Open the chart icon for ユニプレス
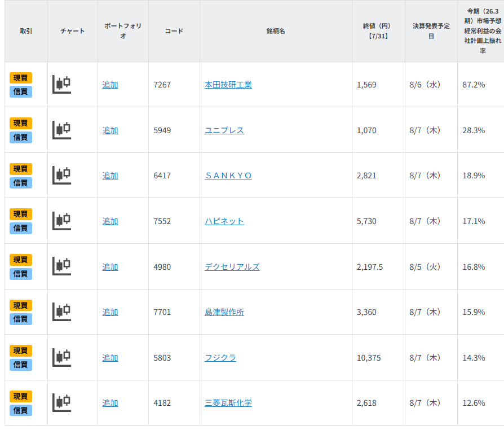Image resolution: width=504 pixels, height=434 pixels. tap(61, 130)
